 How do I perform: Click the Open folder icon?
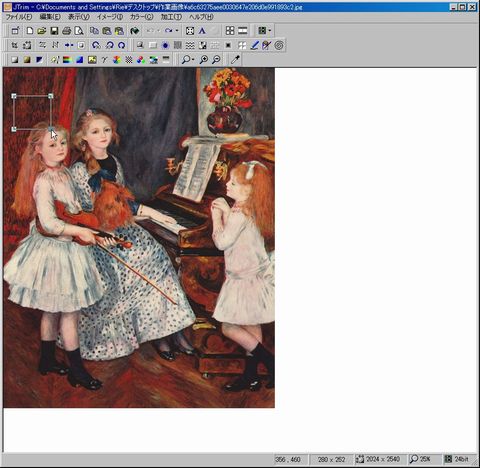point(42,31)
